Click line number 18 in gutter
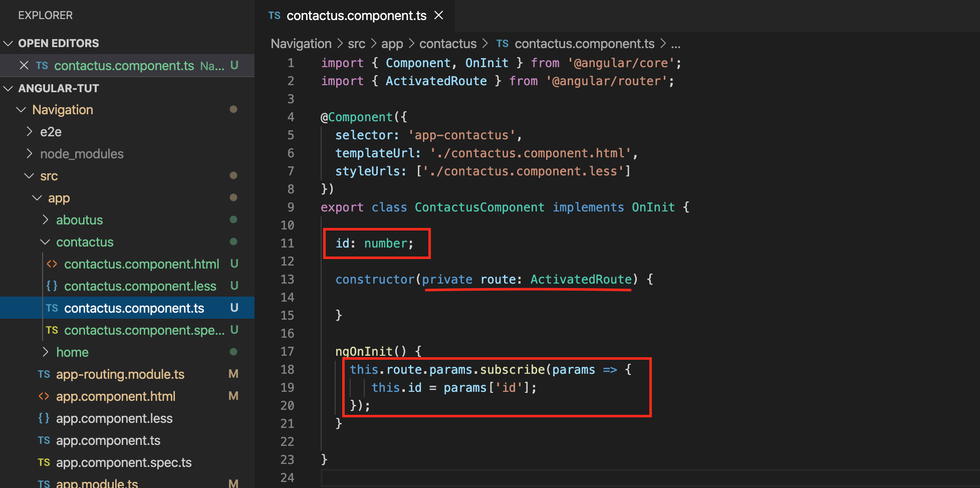 pos(287,369)
